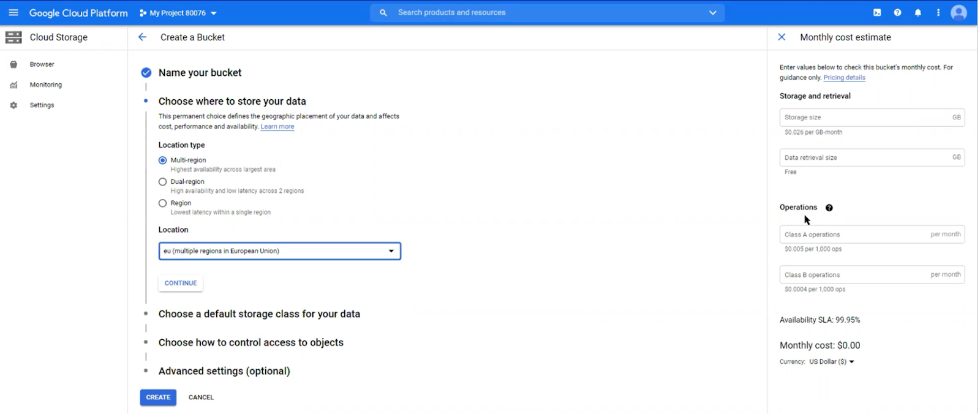
Task: Open Browser in the Cloud Storage sidebar
Action: (x=42, y=64)
